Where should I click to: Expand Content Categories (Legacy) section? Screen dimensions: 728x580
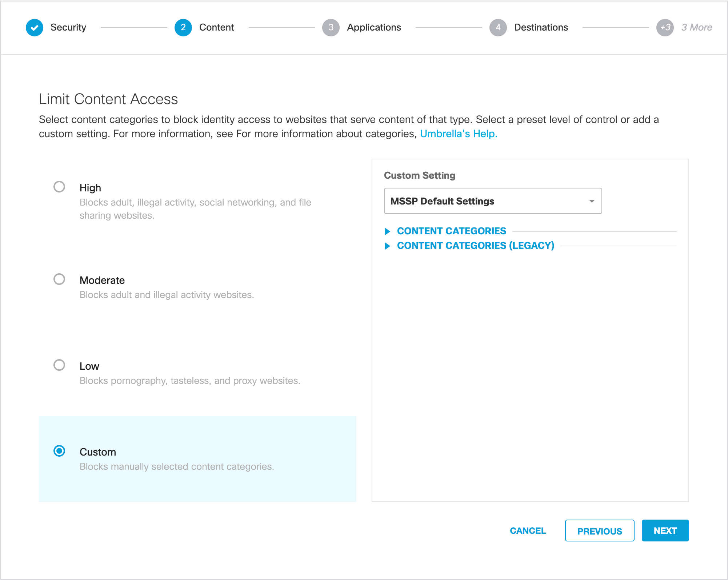[x=475, y=246]
